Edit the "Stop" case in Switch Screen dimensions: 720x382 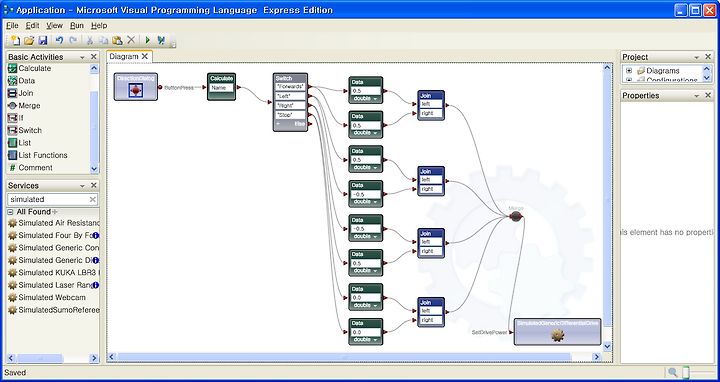tap(290, 115)
